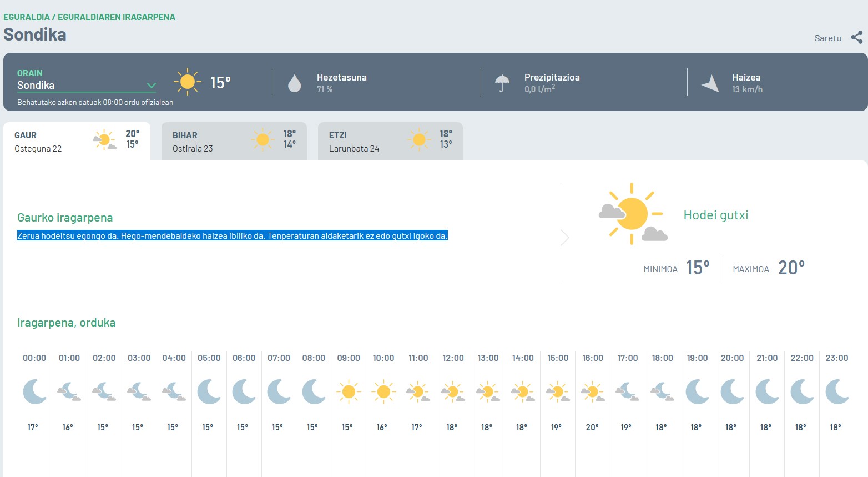Click the highlighted forecast description text
The height and width of the screenshot is (477, 868).
point(233,236)
